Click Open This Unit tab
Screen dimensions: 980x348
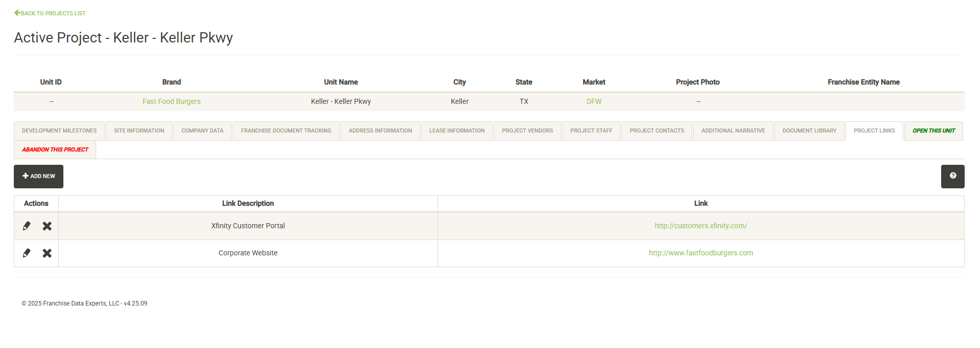(933, 131)
